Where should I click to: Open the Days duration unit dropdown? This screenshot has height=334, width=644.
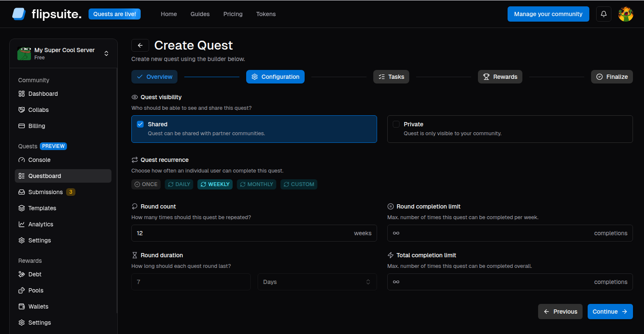[317, 282]
